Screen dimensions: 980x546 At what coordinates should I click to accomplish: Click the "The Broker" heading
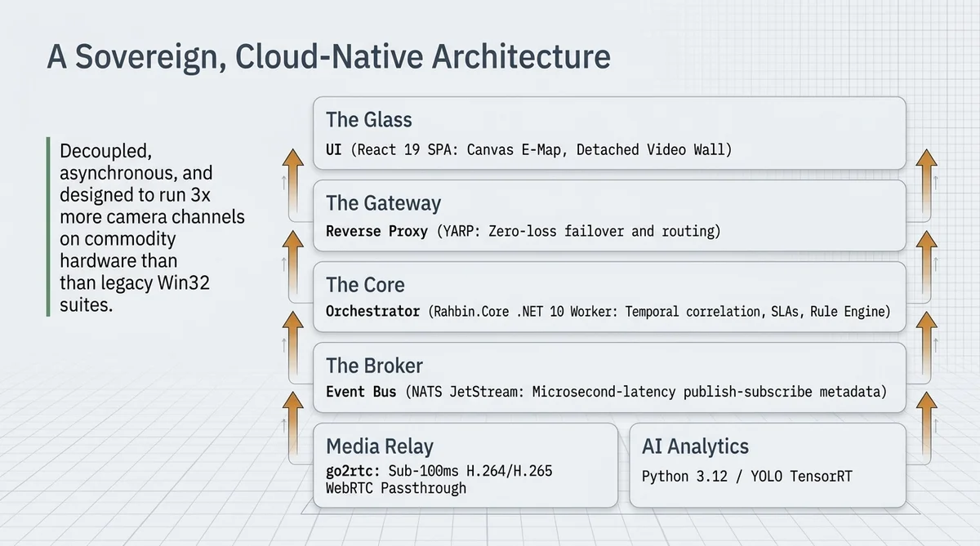coord(375,365)
